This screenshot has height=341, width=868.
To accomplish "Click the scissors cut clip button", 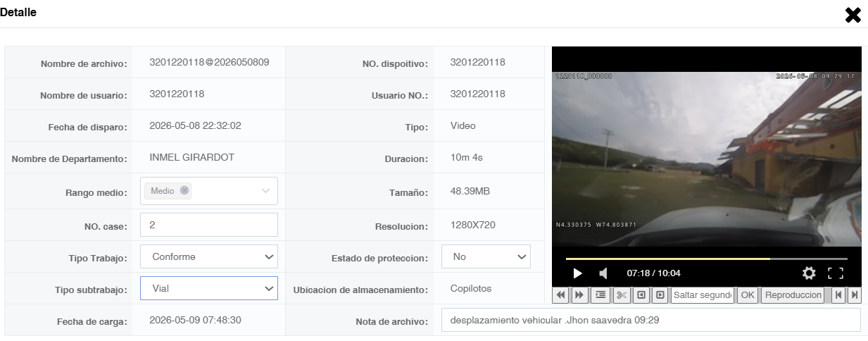I will pyautogui.click(x=622, y=295).
